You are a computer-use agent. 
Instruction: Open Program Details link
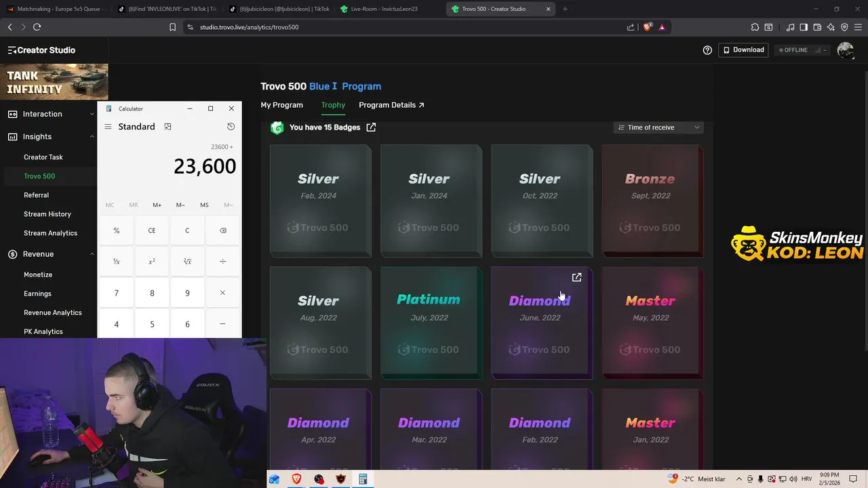[x=391, y=105]
